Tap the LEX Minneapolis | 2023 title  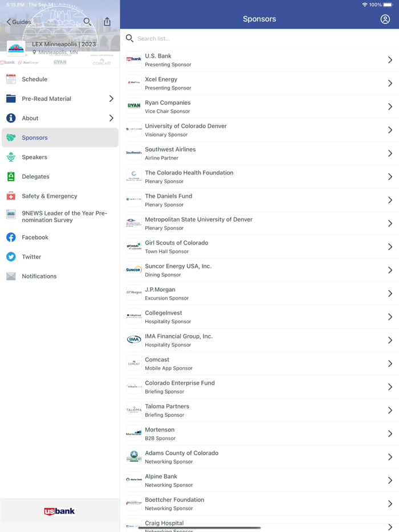pos(64,44)
